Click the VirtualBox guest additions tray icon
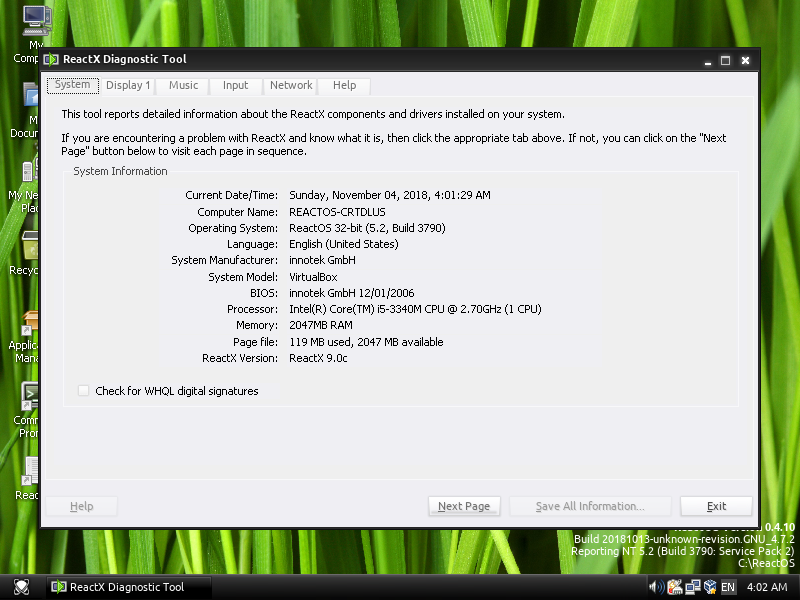This screenshot has height=600, width=800. (x=710, y=587)
